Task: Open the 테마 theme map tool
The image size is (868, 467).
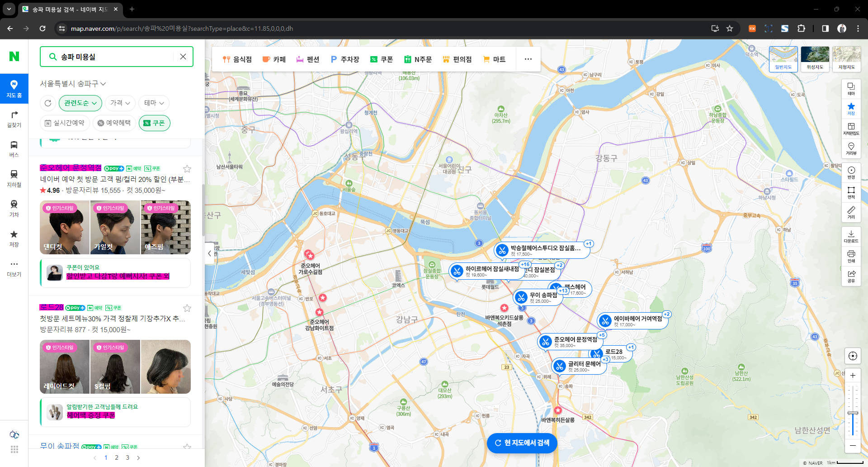Action: pos(851,89)
